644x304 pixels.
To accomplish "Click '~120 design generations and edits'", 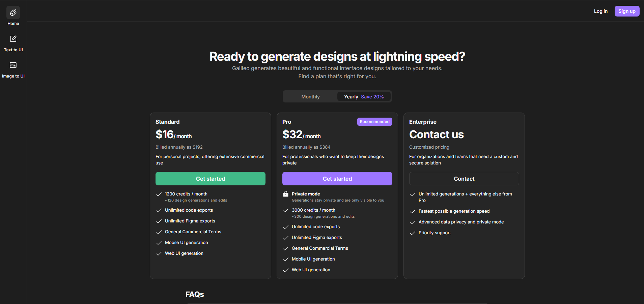I will 196,200.
